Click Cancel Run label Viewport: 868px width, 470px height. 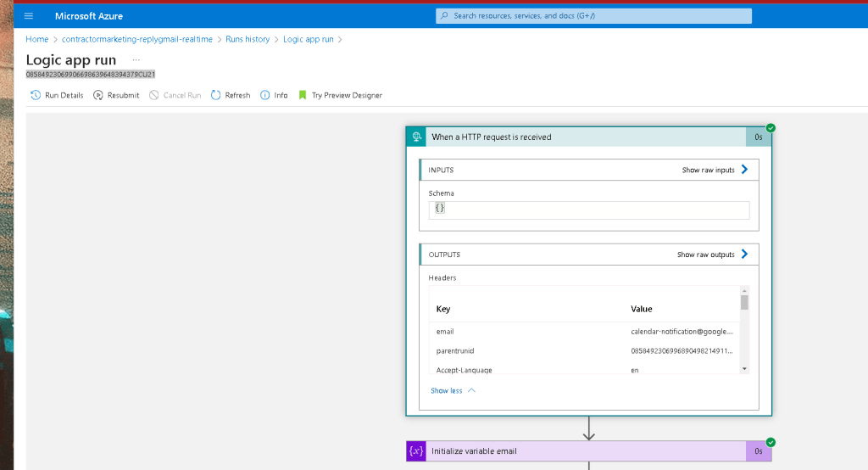pos(182,95)
